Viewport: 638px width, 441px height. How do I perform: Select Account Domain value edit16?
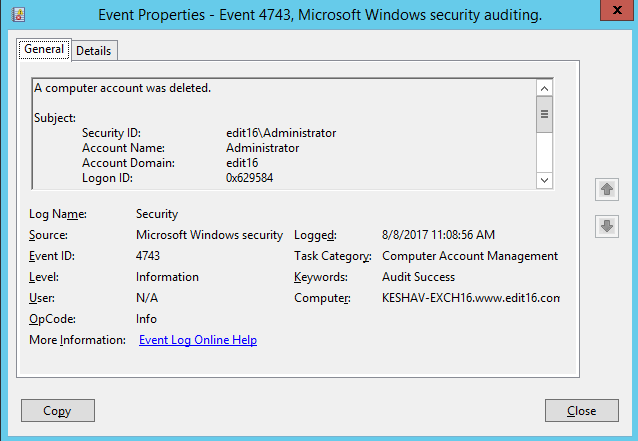(x=242, y=163)
